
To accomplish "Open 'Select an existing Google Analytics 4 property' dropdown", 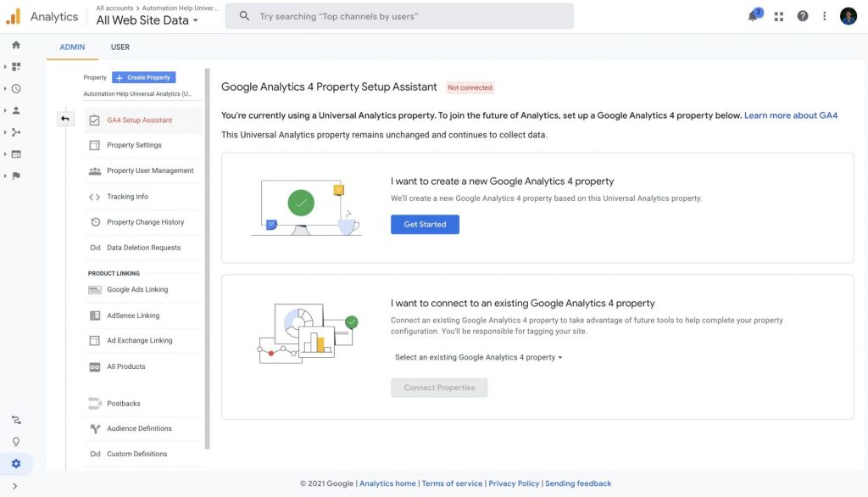I will pos(478,357).
